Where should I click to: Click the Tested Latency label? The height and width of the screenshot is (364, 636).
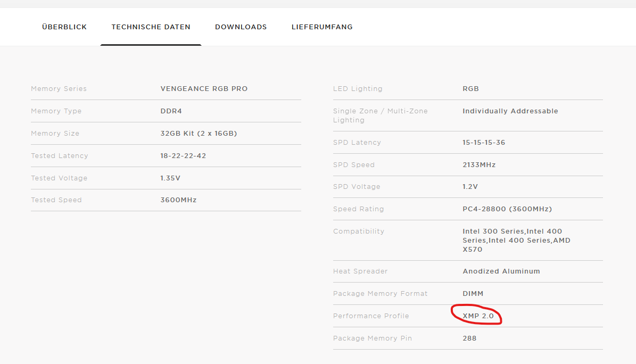tap(60, 156)
